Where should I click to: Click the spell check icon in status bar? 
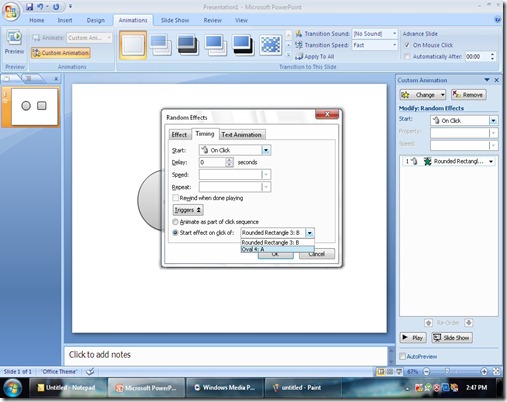[x=90, y=371]
